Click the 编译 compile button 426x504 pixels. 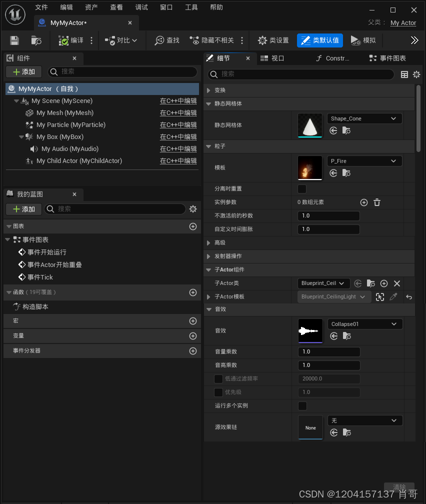[70, 40]
